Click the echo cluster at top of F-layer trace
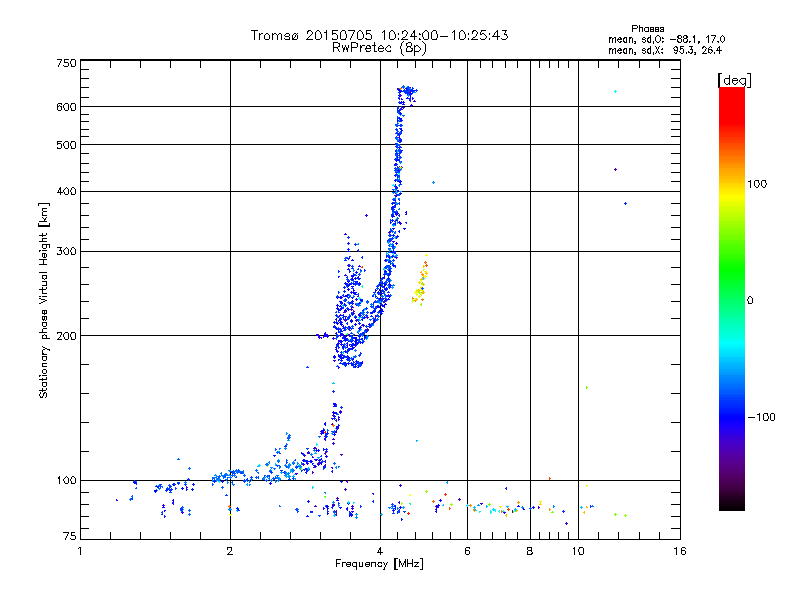Image resolution: width=800 pixels, height=600 pixels. click(407, 94)
